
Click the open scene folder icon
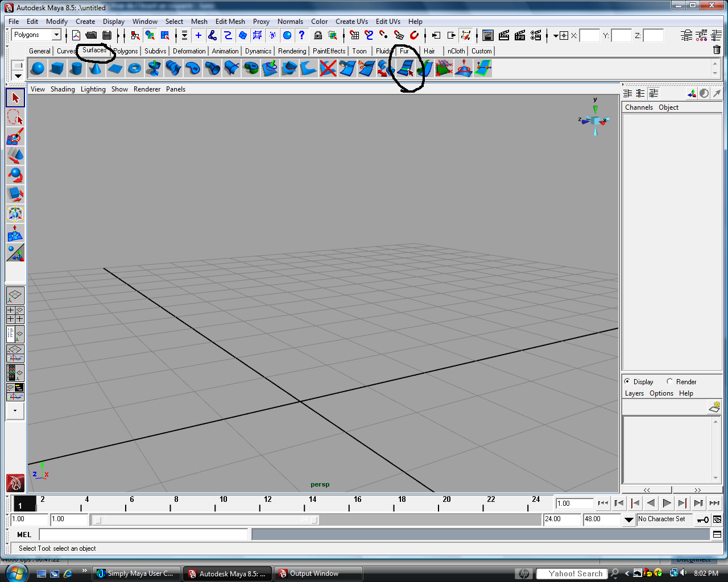(x=91, y=35)
